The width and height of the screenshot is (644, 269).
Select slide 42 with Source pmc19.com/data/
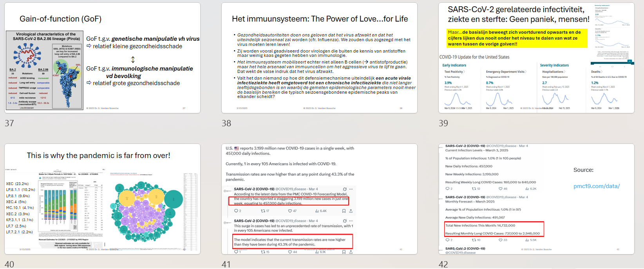click(536, 199)
